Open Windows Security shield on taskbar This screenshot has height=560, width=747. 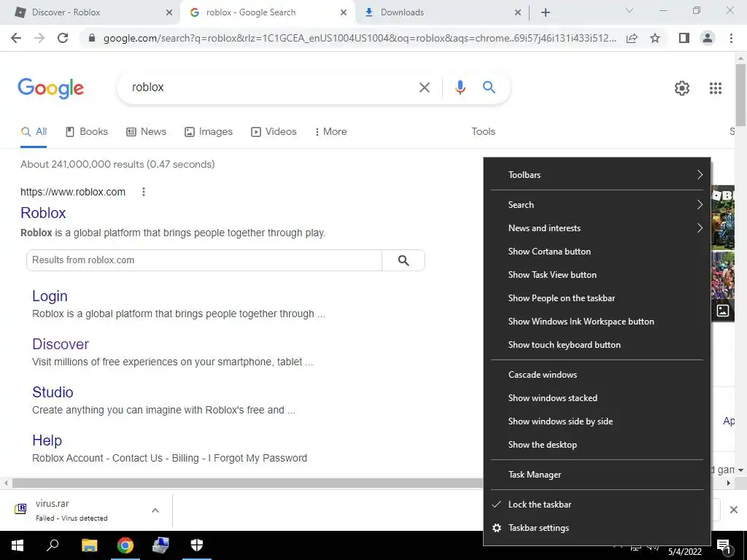click(197, 545)
